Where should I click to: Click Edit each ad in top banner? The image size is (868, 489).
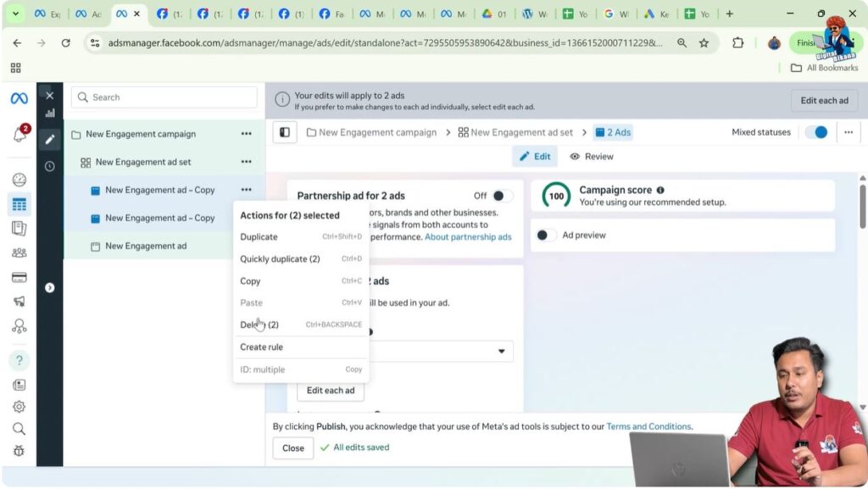[x=824, y=100]
